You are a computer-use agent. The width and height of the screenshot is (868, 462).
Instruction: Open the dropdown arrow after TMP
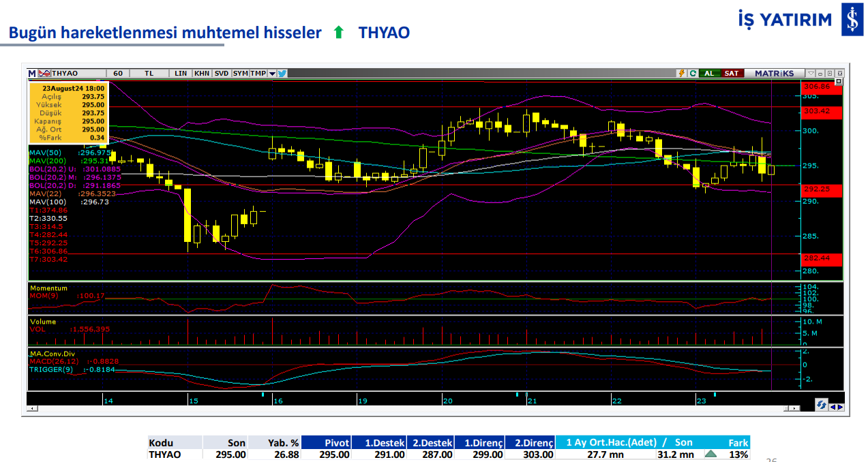272,73
